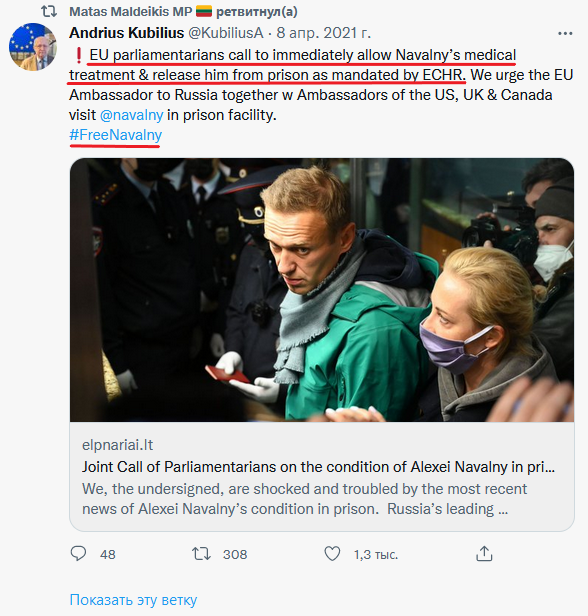Image resolution: width=588 pixels, height=616 pixels.
Task: Like the tweet with the heart icon
Action: click(x=332, y=554)
